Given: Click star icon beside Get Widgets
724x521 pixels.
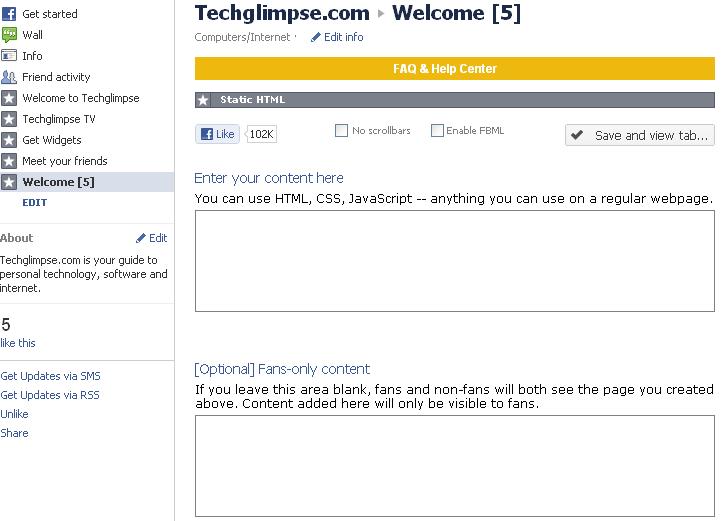Looking at the screenshot, I should (x=9, y=140).
